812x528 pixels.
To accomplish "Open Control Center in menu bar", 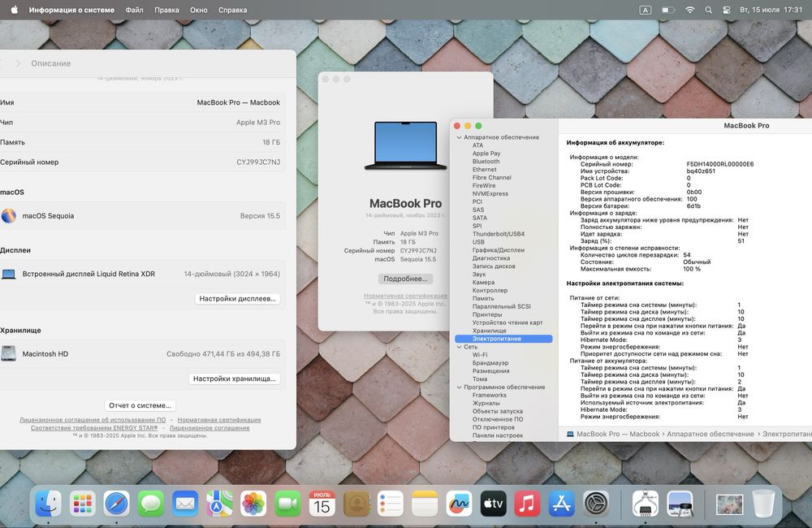I will [727, 10].
